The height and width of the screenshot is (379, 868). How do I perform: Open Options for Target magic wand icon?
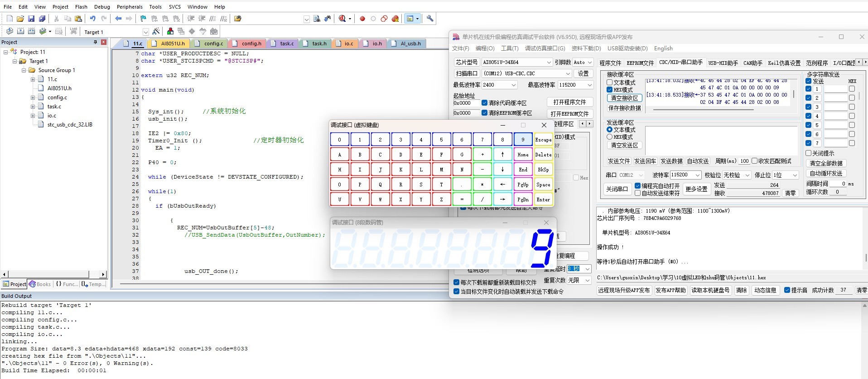pos(156,31)
